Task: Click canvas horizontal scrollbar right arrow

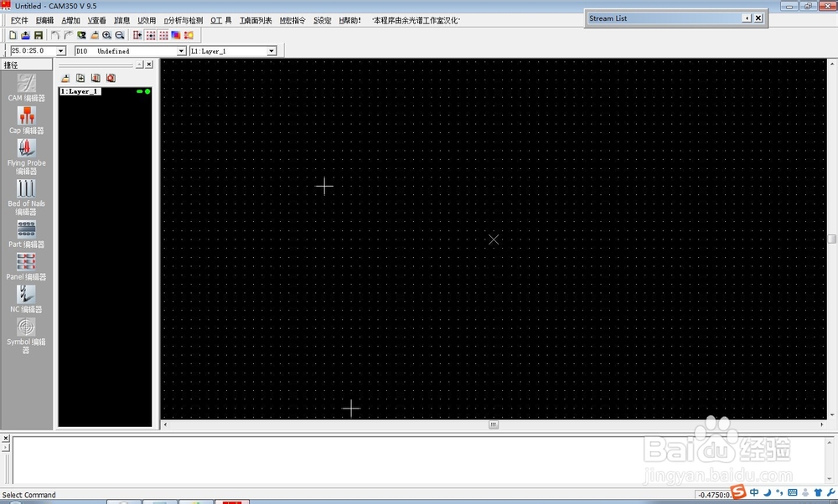Action: tap(822, 425)
